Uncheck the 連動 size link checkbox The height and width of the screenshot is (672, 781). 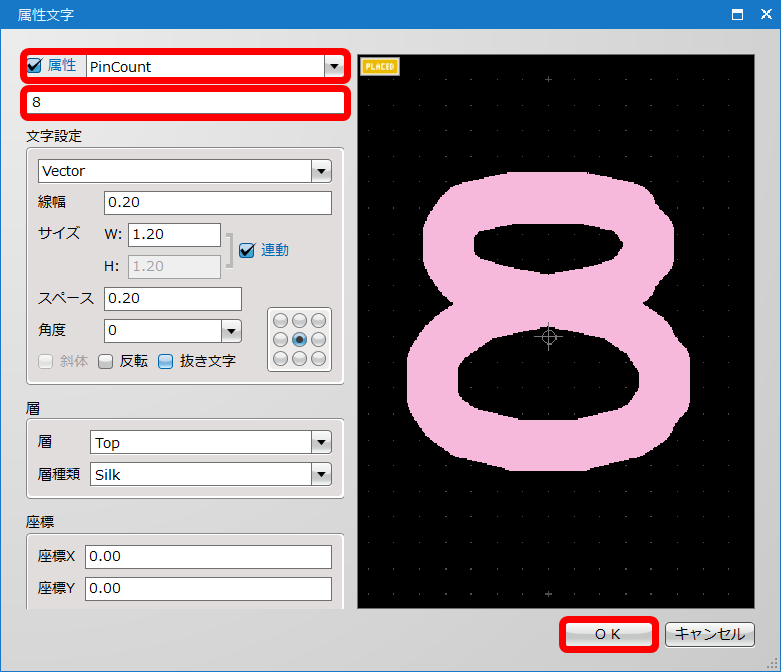tap(247, 250)
